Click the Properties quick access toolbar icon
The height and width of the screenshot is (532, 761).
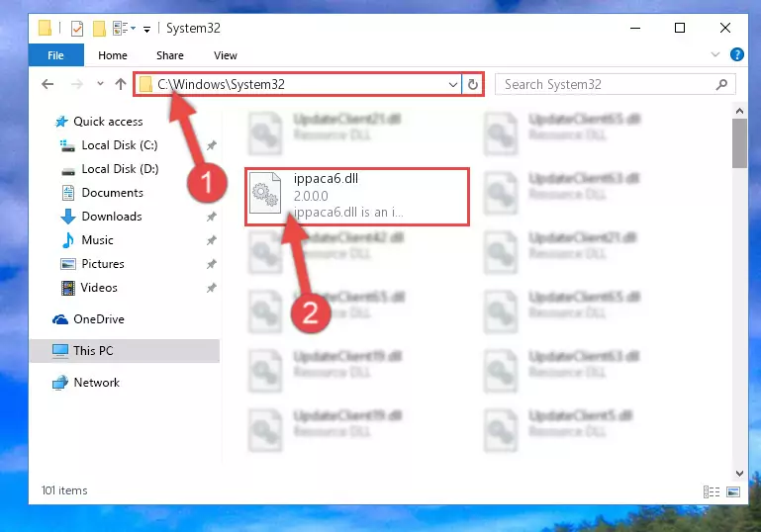[76, 29]
